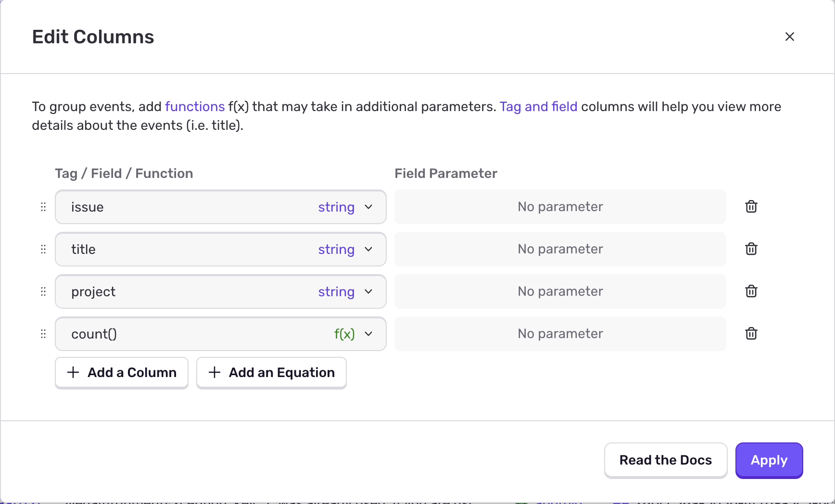The image size is (835, 504).
Task: Open Read the Docs
Action: (666, 460)
